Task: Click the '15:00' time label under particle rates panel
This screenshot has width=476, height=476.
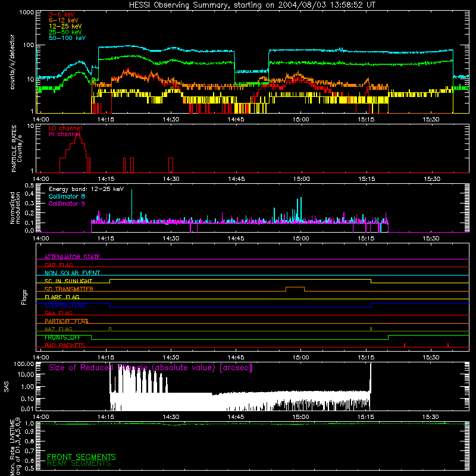Action: [302, 179]
